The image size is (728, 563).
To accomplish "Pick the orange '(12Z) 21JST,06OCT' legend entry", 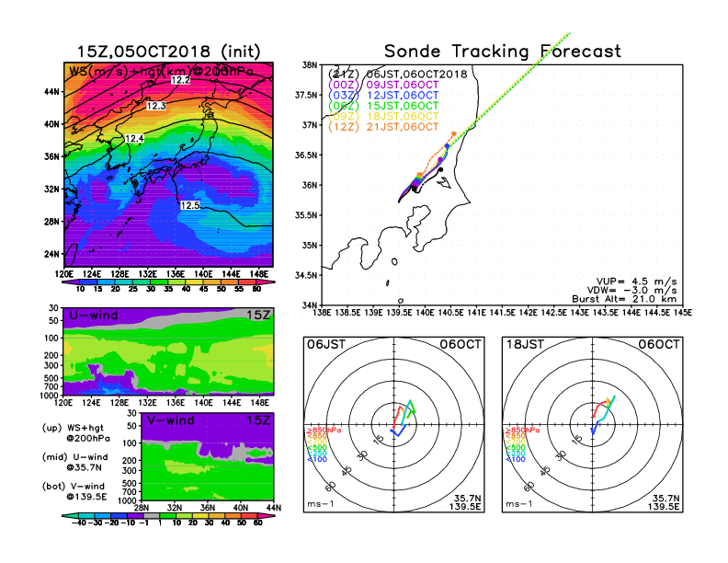I will coord(383,127).
